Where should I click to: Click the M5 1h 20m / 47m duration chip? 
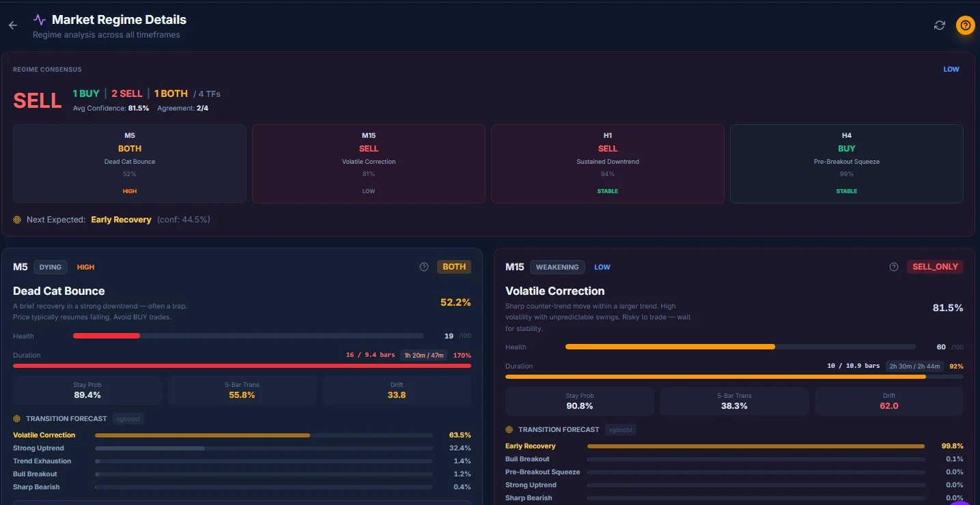pos(424,355)
